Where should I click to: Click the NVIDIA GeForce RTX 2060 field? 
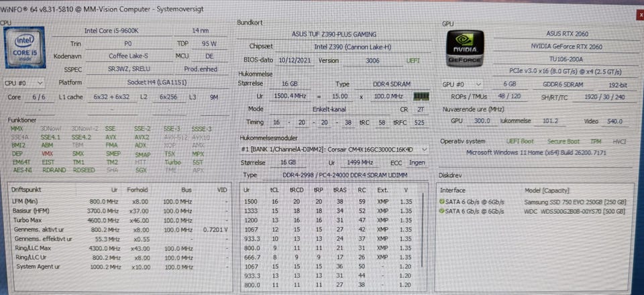[565, 47]
